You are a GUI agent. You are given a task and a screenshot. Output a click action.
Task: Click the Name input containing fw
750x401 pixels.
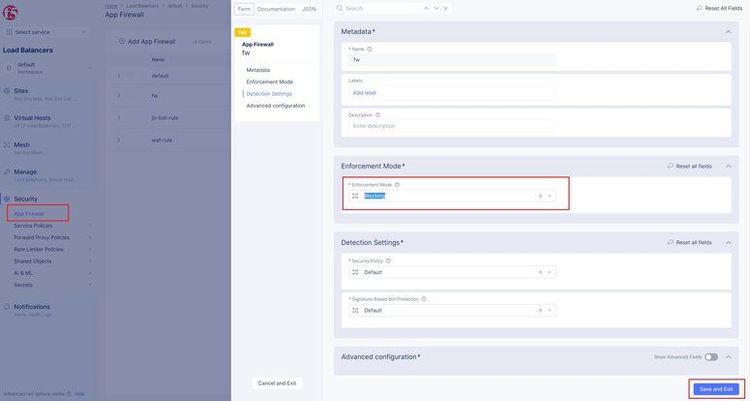pos(452,60)
